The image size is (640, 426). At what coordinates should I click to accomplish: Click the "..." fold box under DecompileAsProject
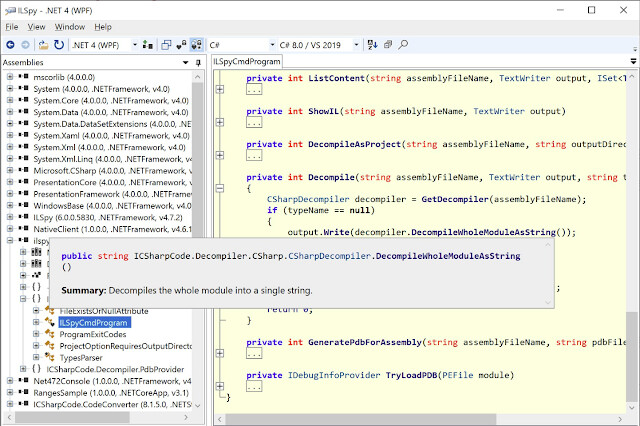[x=254, y=155]
